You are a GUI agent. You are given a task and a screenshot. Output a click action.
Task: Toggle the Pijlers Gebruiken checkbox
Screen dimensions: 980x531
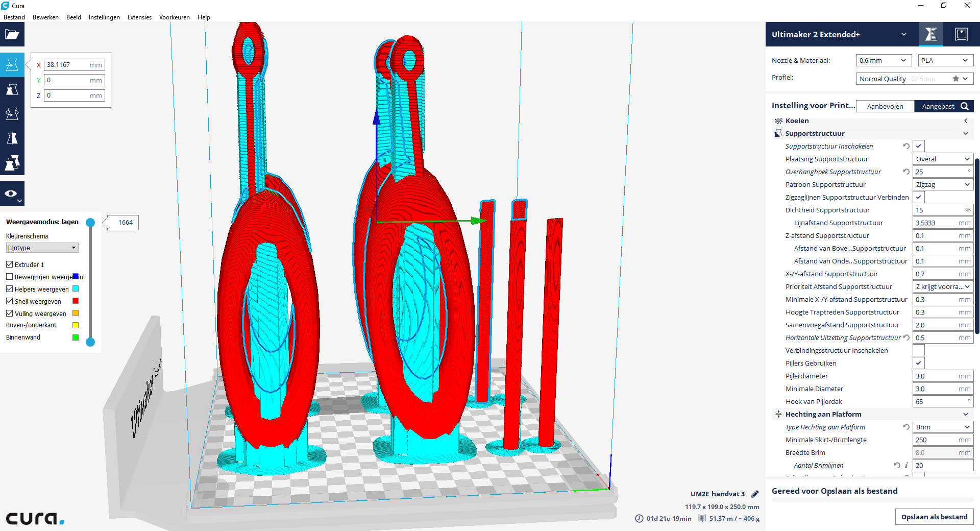(919, 363)
